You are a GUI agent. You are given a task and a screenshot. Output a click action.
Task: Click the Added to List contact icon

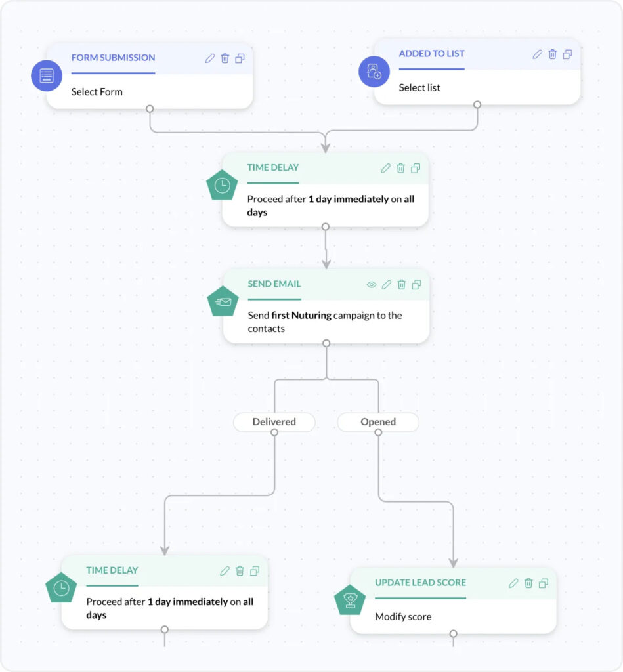pyautogui.click(x=374, y=72)
